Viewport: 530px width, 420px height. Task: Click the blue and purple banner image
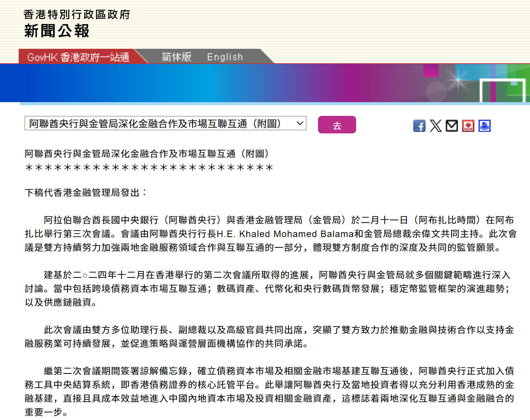click(x=265, y=83)
